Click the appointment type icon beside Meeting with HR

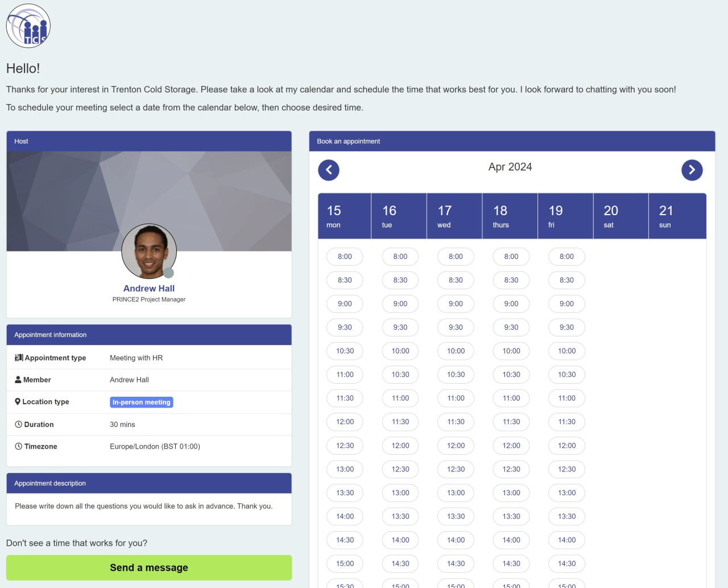tap(18, 357)
